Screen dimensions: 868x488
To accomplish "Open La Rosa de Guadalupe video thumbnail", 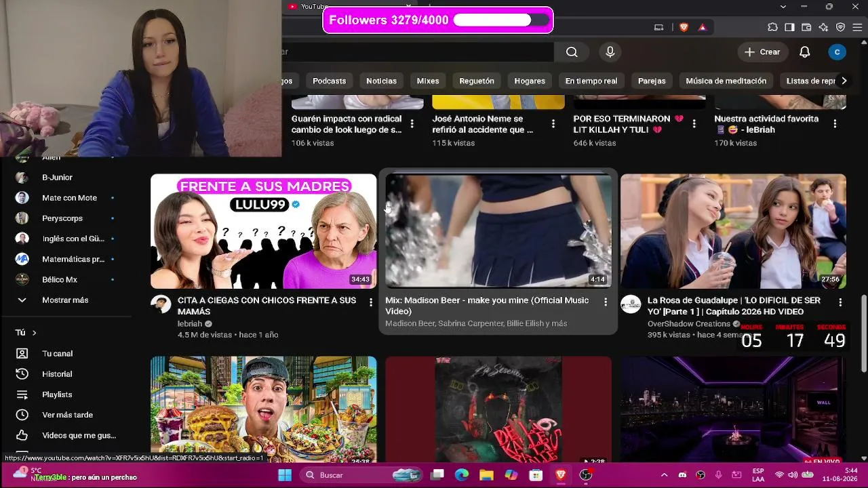I will [733, 231].
